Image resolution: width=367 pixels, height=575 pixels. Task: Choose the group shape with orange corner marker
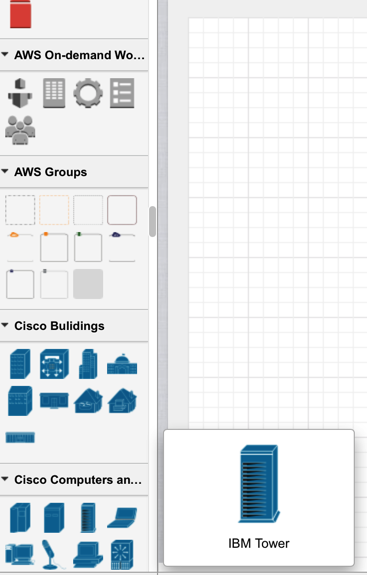coord(54,247)
